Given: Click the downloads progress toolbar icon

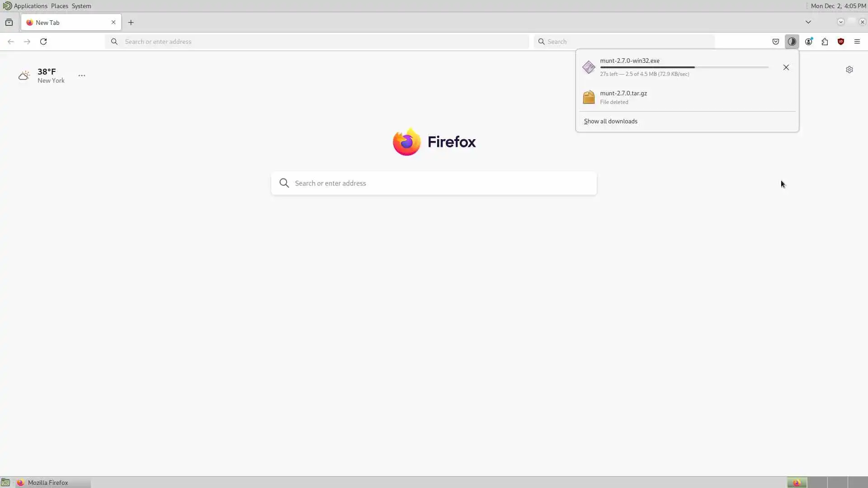Looking at the screenshot, I should pyautogui.click(x=792, y=42).
